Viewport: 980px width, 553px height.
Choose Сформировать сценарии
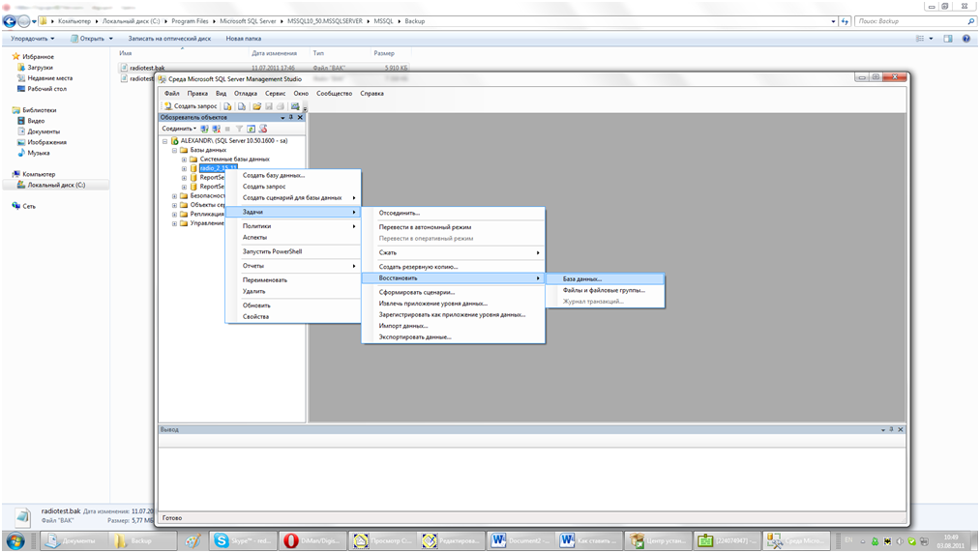coord(453,292)
